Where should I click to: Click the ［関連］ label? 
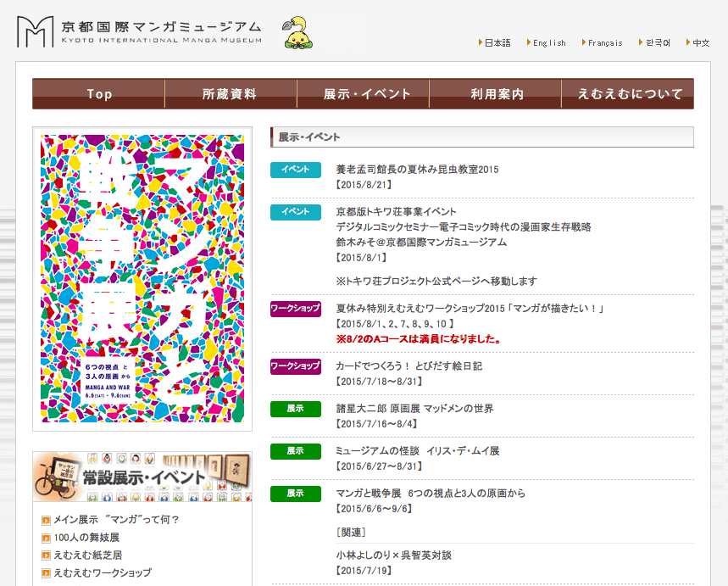(351, 533)
